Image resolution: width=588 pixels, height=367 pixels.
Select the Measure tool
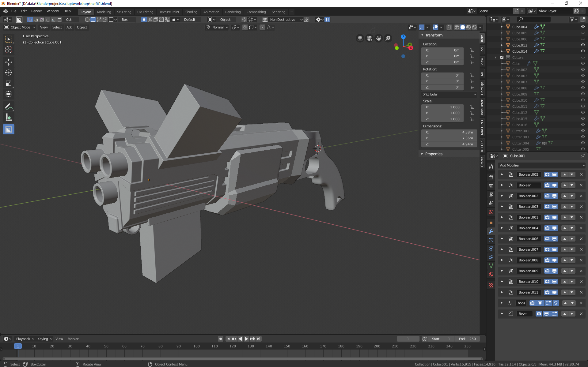9,118
